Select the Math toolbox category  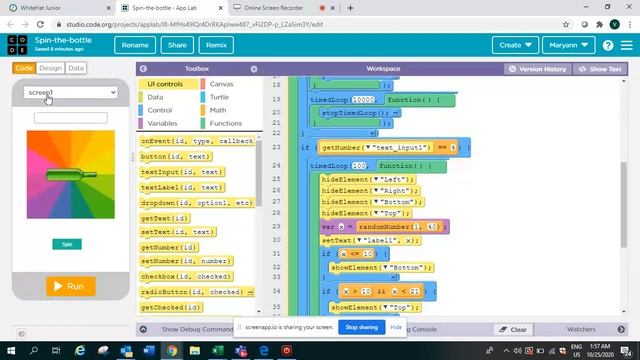pos(218,110)
